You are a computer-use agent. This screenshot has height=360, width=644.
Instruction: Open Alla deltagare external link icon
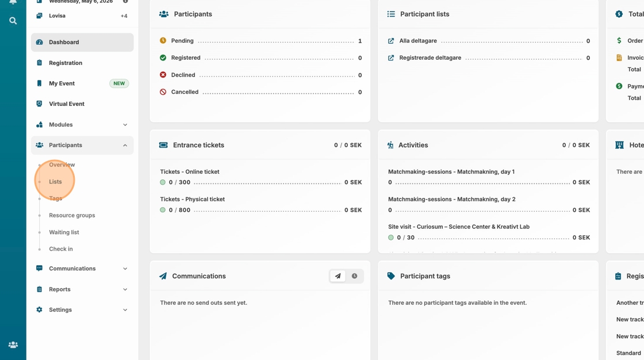tap(391, 41)
